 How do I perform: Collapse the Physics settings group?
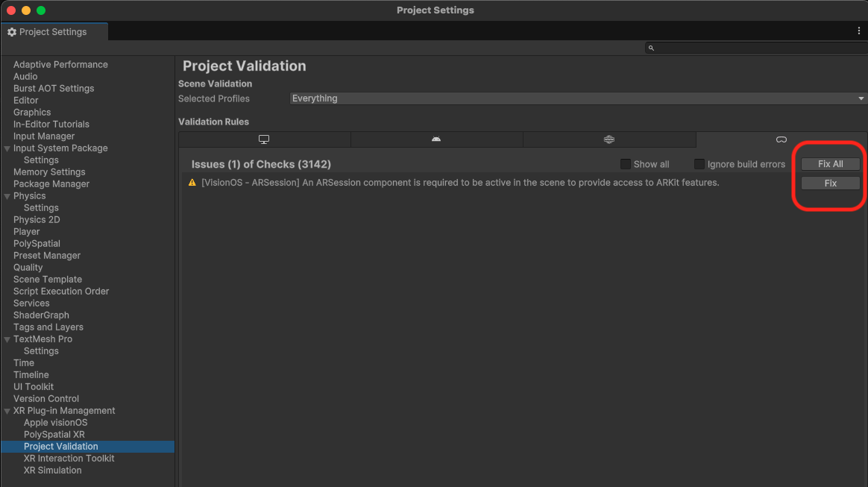coord(6,195)
